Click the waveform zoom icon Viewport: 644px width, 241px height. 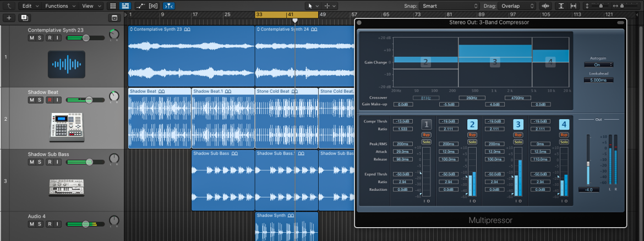pos(545,6)
